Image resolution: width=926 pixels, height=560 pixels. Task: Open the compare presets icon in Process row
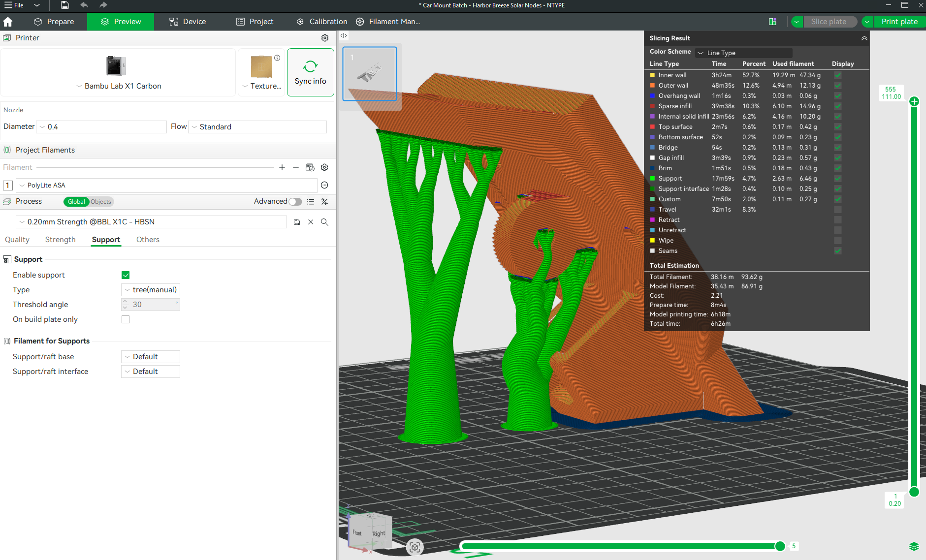pyautogui.click(x=324, y=201)
